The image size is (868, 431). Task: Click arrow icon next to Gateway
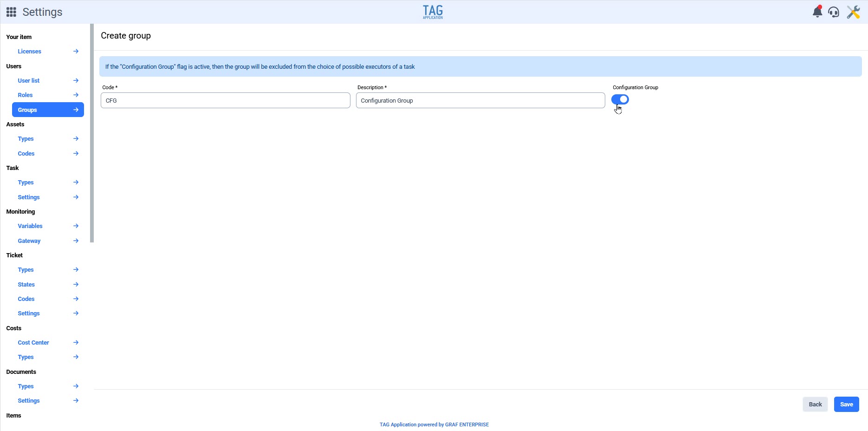[76, 241]
